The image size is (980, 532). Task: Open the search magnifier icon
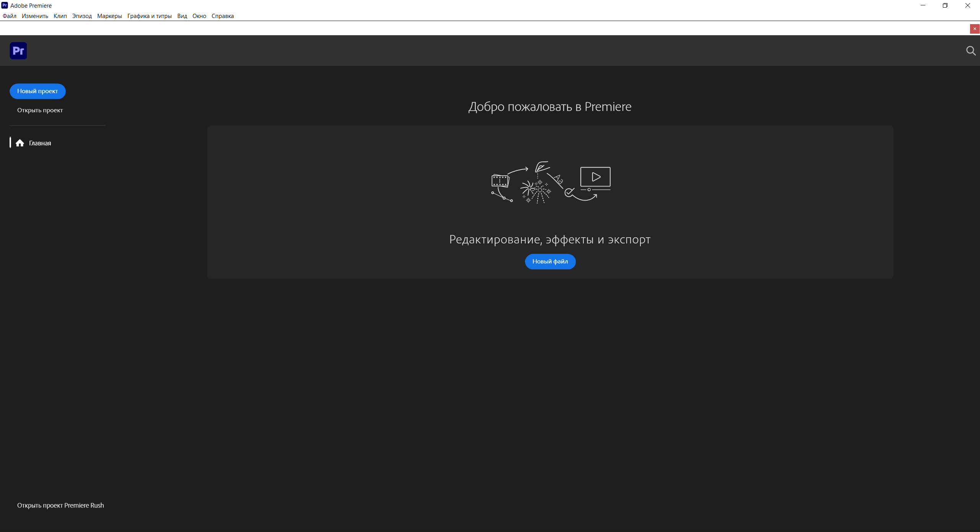(x=971, y=51)
